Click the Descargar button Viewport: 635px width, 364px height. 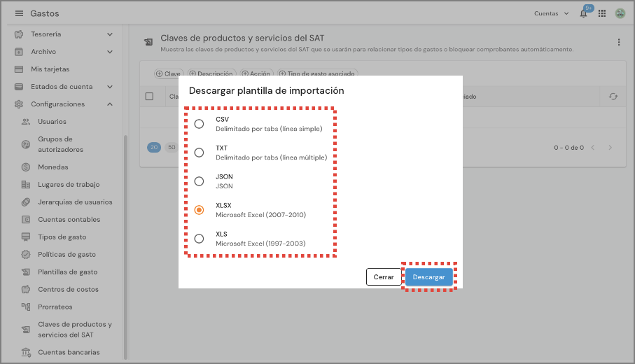(429, 277)
